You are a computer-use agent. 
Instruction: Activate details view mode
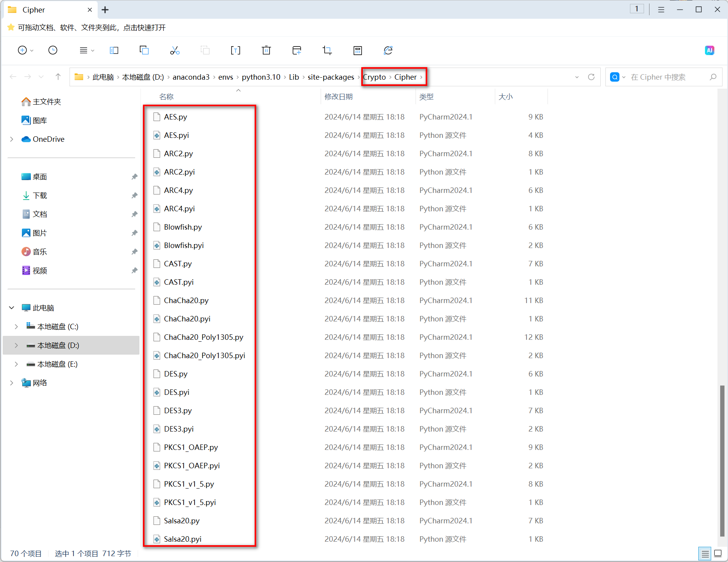coord(705,553)
